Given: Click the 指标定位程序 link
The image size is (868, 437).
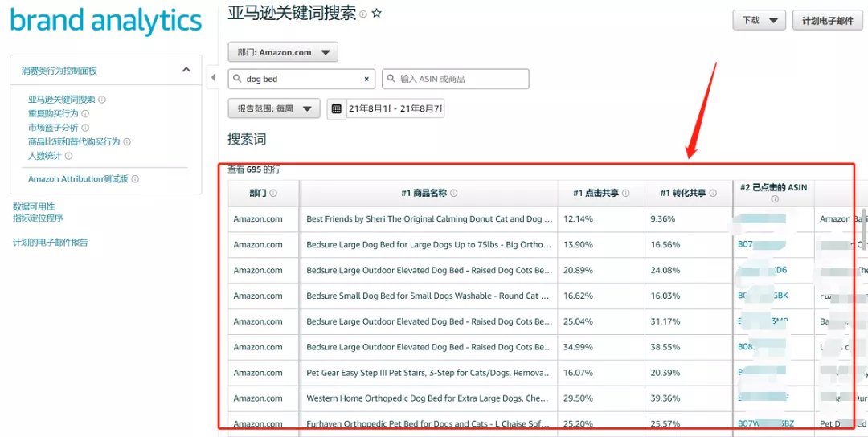Looking at the screenshot, I should 38,218.
